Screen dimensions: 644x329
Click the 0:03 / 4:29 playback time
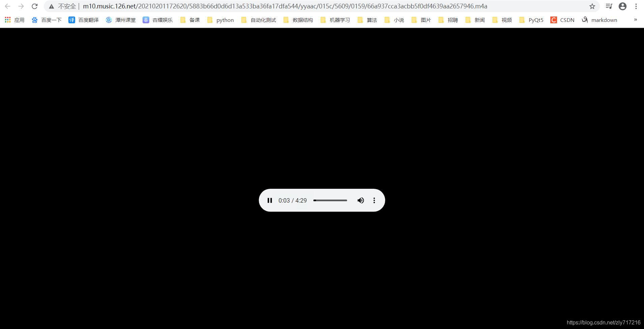click(293, 201)
